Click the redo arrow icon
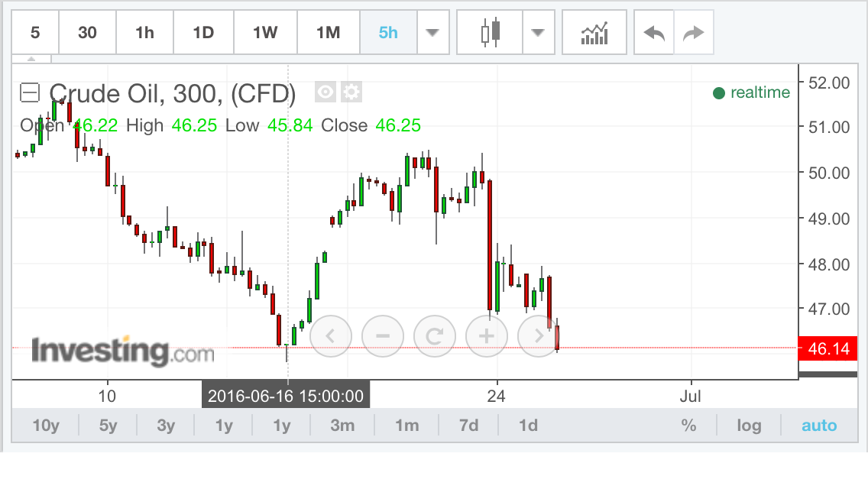Viewport: 868px width, 489px height. 693,33
